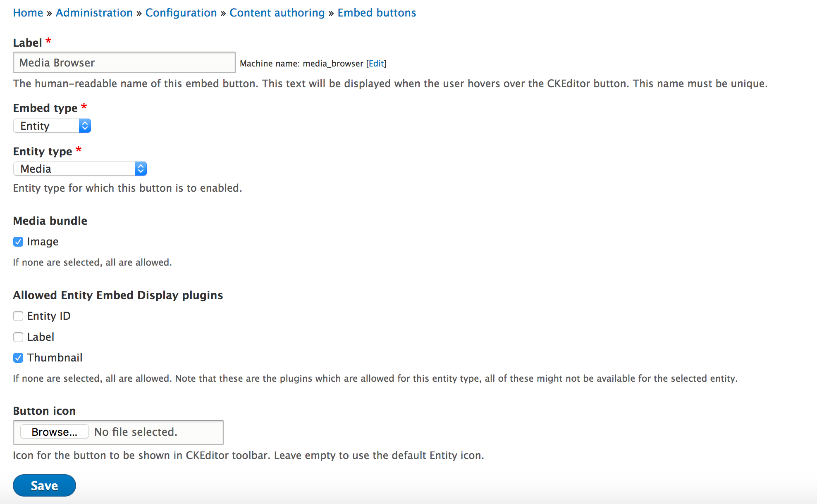Click the Edit link beside the machine name

[376, 64]
